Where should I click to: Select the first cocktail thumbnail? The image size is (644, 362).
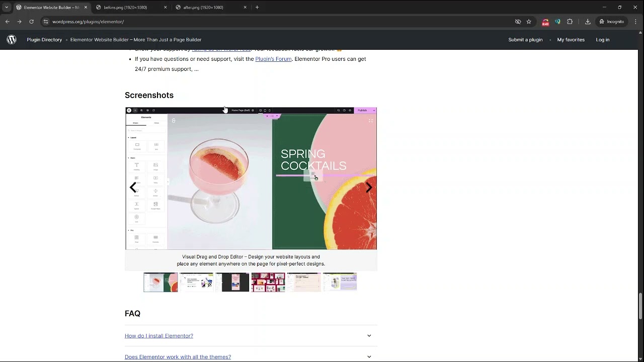tap(160, 282)
